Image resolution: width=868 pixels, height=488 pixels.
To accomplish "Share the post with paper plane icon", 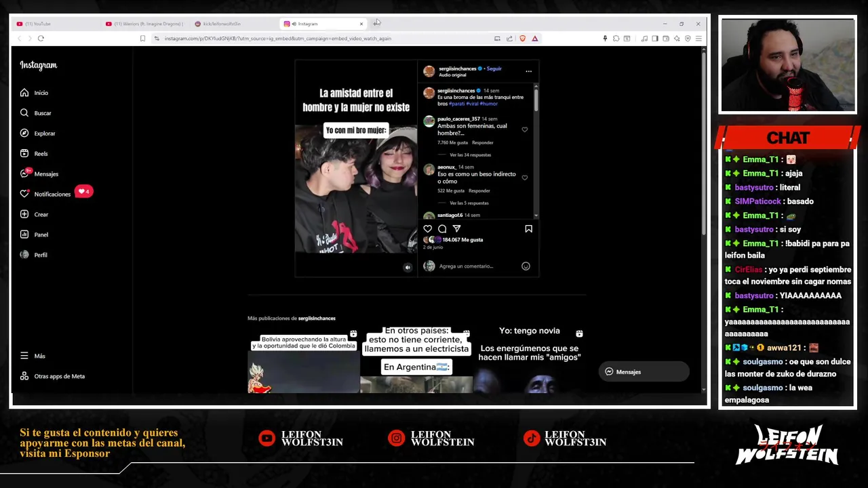I will 456,229.
